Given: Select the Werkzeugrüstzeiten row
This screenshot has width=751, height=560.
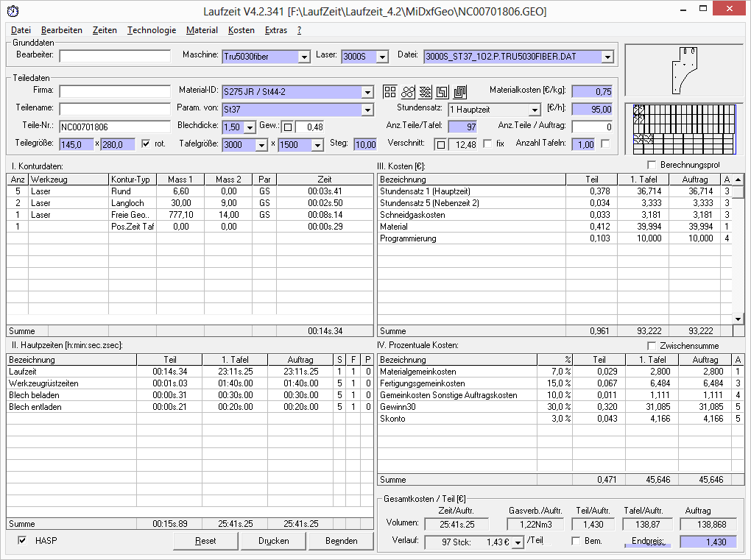Looking at the screenshot, I should click(190, 383).
